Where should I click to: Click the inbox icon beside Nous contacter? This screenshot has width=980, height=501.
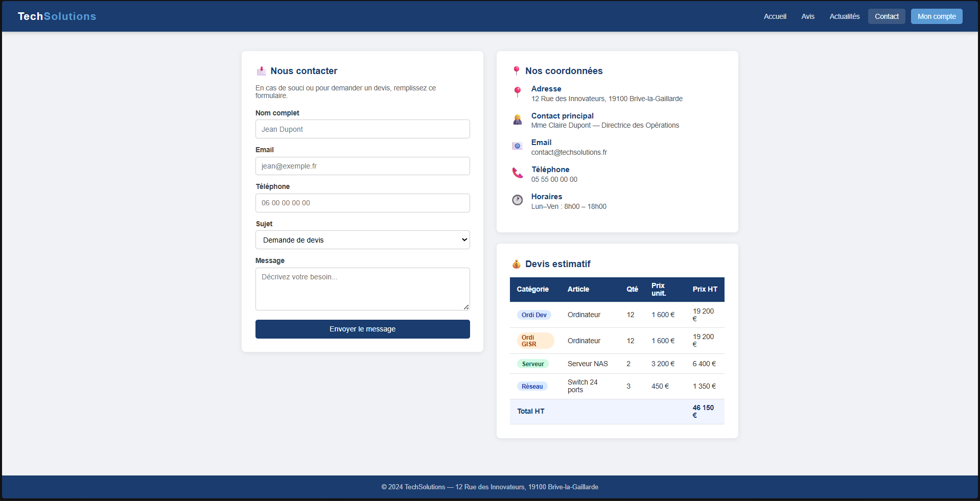point(261,71)
